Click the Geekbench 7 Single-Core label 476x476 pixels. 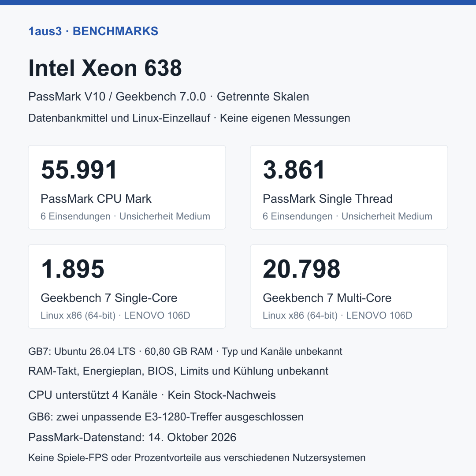coord(109,298)
